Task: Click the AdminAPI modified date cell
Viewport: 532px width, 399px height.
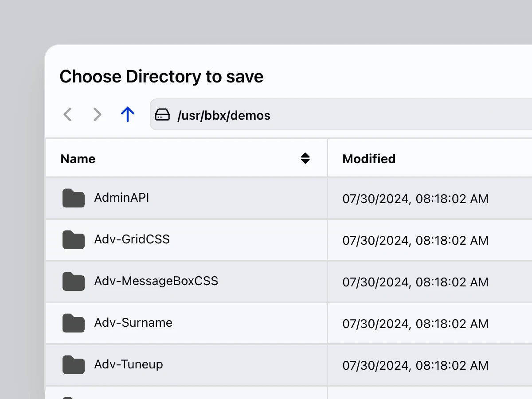Action: click(415, 199)
